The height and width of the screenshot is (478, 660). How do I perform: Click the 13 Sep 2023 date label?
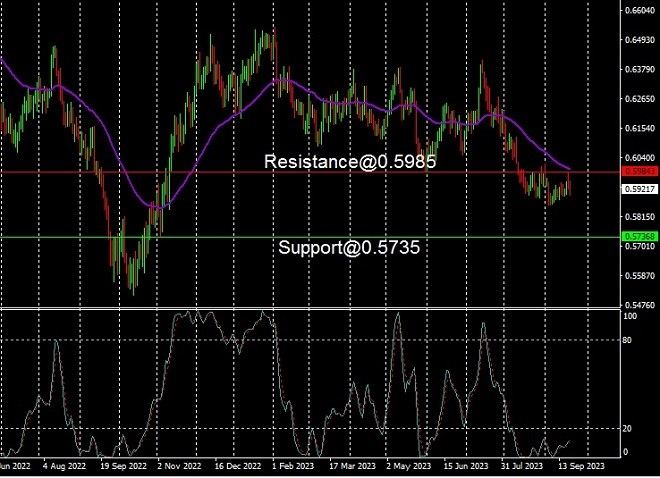point(581,466)
